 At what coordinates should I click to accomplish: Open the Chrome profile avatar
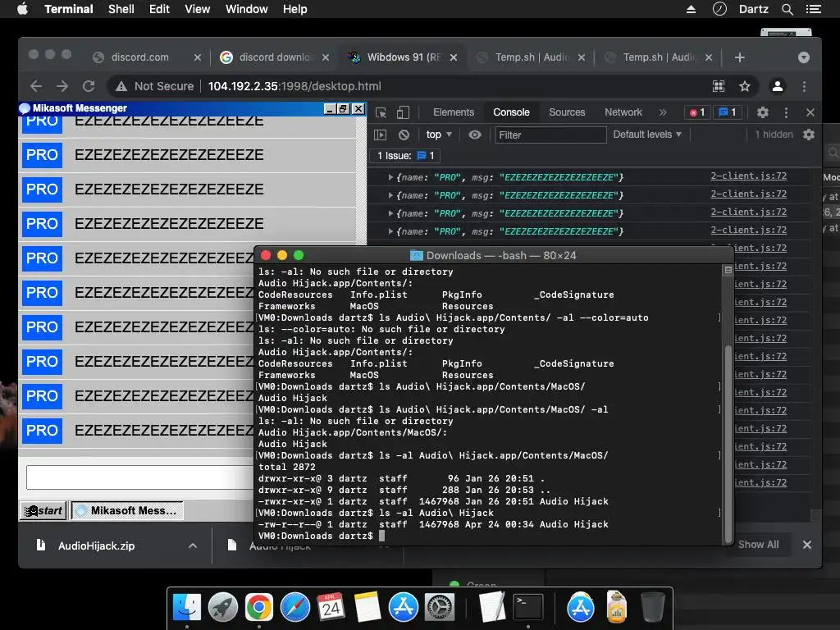click(778, 86)
